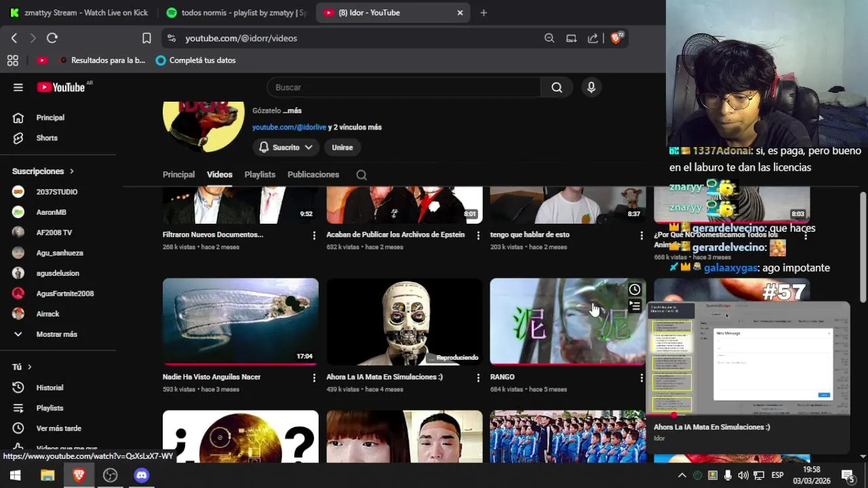
Task: Open Completá tus datos bookmark
Action: click(x=195, y=60)
